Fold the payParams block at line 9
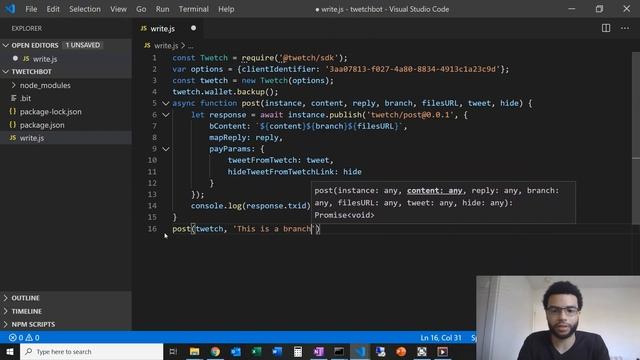 pyautogui.click(x=166, y=149)
